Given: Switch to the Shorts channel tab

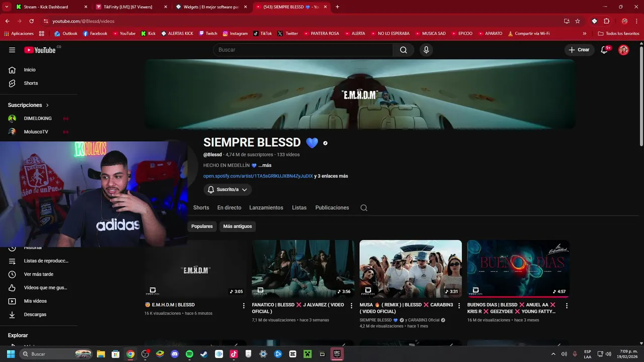Looking at the screenshot, I should pyautogui.click(x=201, y=208).
